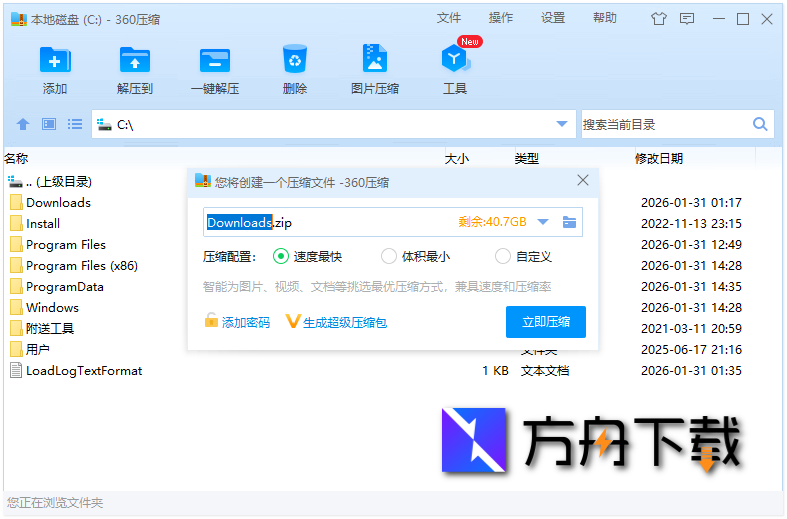Switch to list view icon

(75, 124)
